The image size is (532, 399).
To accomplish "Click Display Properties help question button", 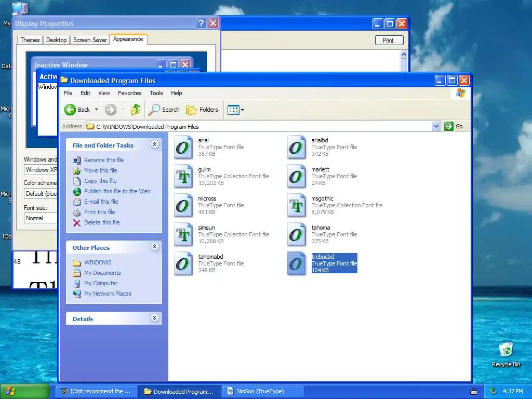I will (201, 23).
